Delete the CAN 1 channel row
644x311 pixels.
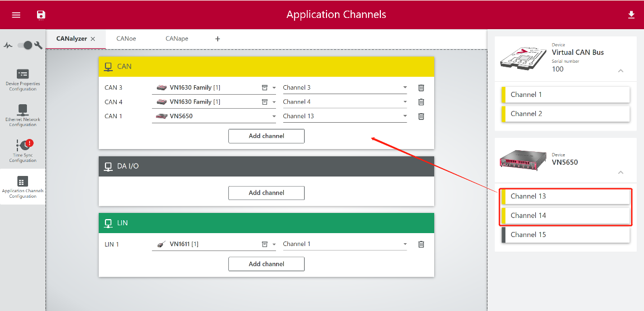[x=421, y=116]
